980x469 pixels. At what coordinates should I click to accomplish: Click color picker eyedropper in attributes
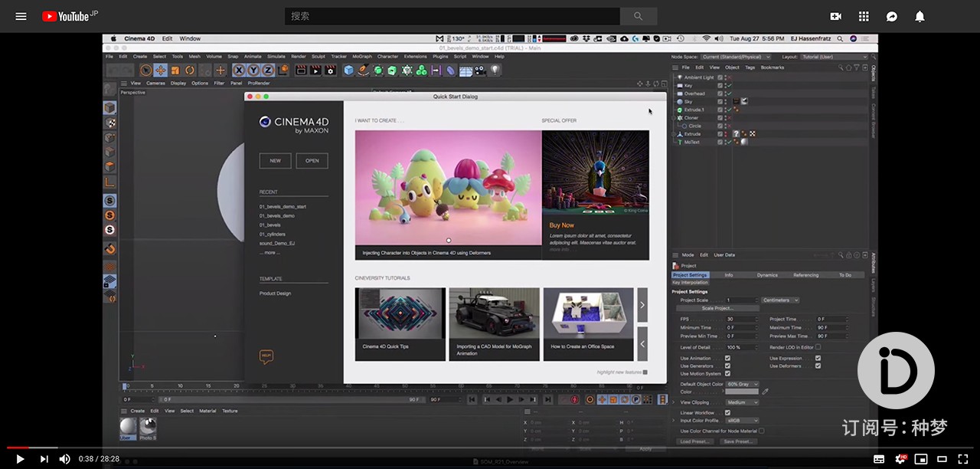click(765, 392)
